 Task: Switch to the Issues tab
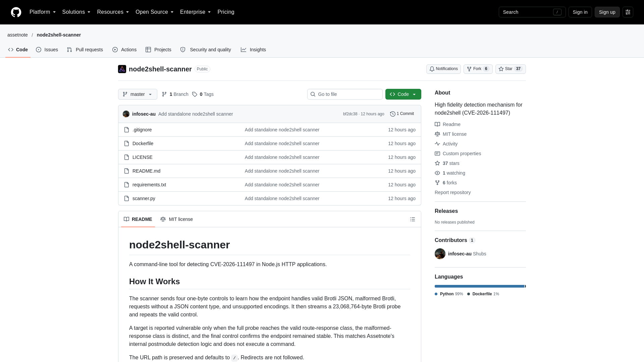click(47, 50)
